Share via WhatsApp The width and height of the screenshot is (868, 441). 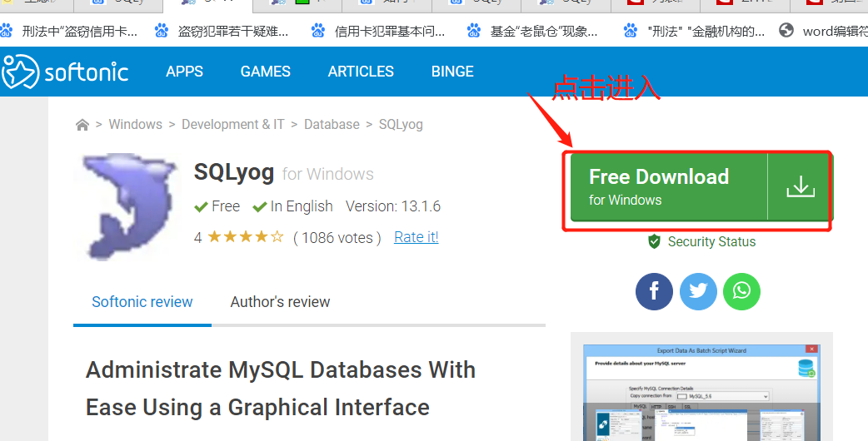(741, 291)
